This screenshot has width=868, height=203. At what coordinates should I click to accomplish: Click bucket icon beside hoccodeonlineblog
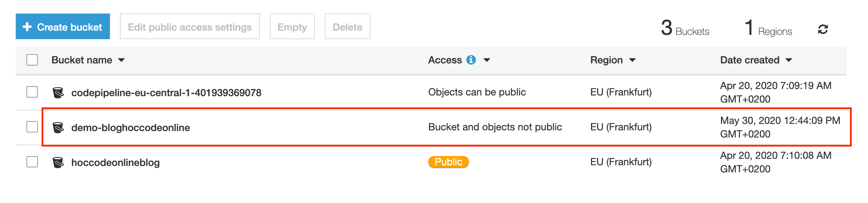(x=58, y=162)
